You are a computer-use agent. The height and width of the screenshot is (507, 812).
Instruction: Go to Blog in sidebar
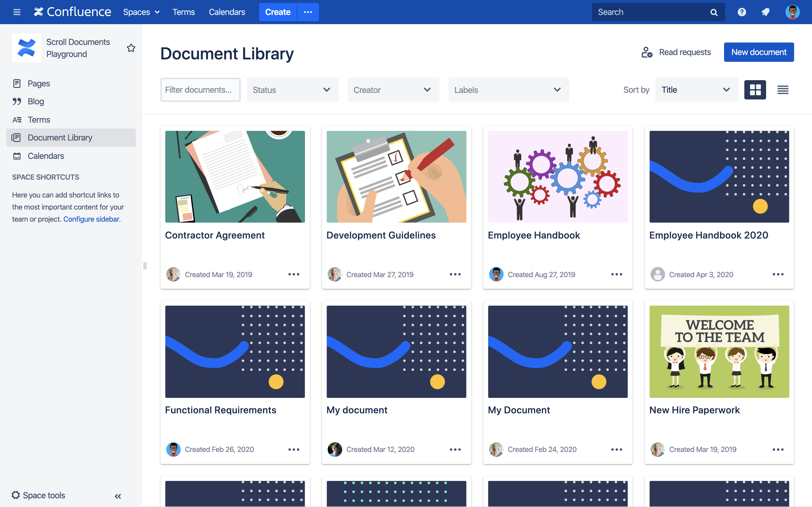tap(36, 101)
